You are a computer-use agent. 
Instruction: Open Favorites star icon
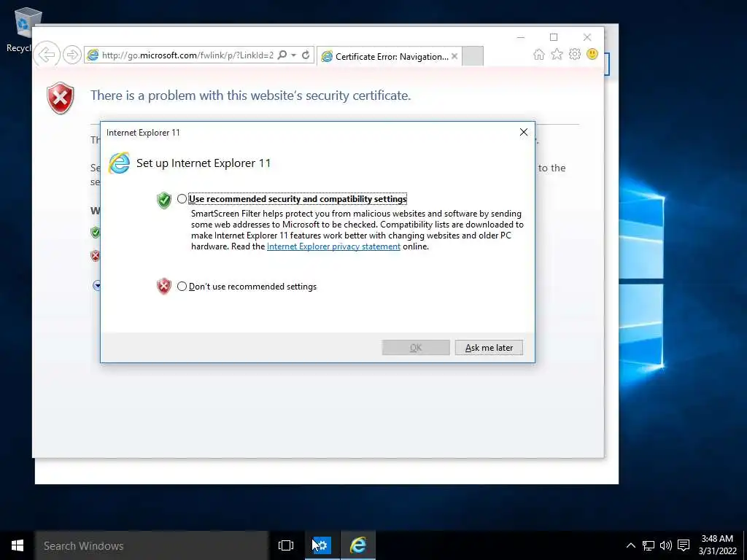[x=557, y=54]
